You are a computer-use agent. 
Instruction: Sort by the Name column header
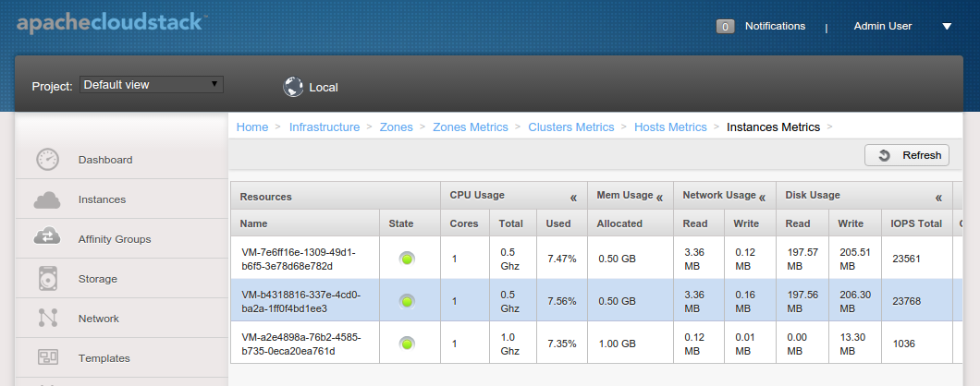click(x=305, y=223)
